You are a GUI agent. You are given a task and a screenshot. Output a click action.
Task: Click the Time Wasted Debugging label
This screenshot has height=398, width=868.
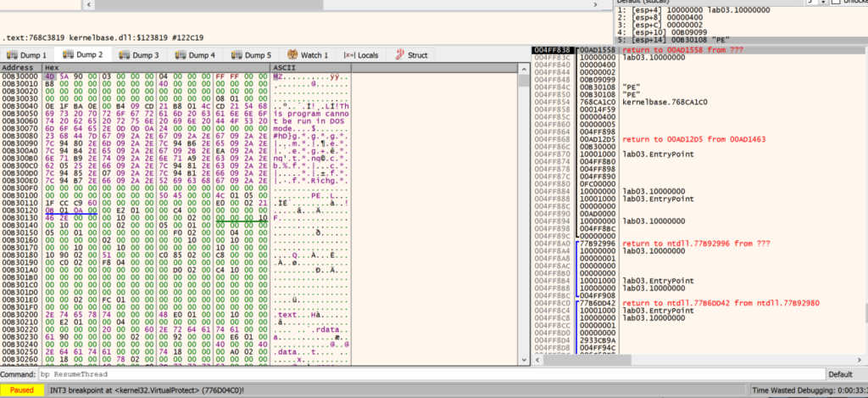[809, 390]
